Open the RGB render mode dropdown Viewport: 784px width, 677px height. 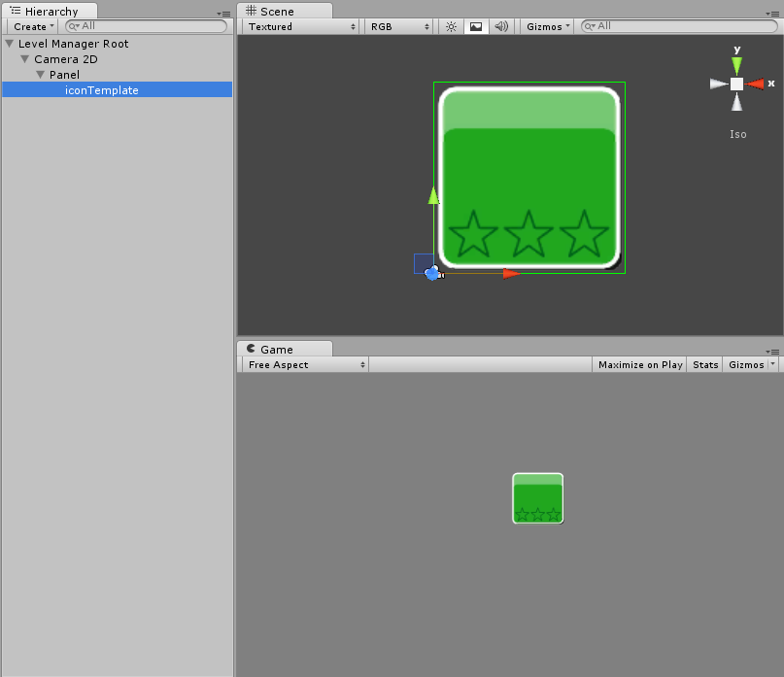399,27
